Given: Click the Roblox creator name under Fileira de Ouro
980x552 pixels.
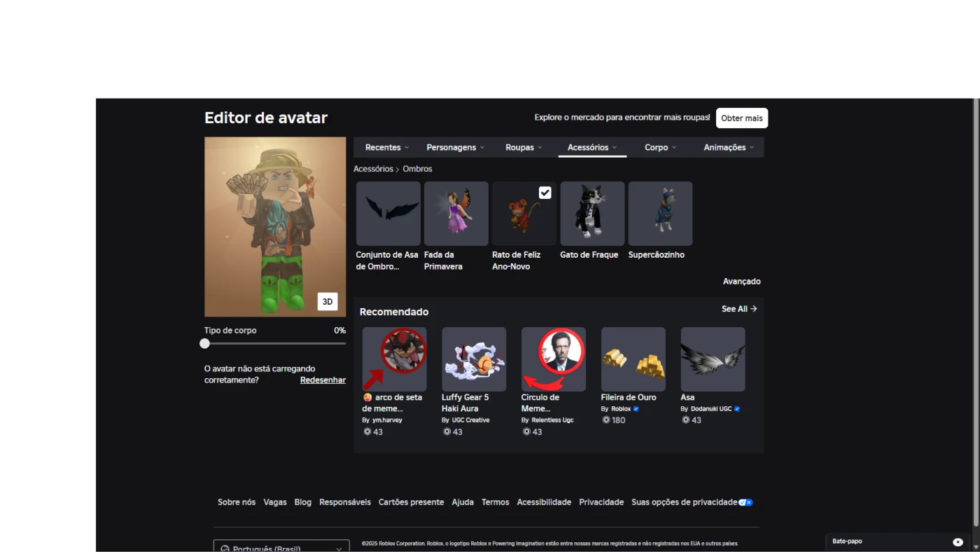Looking at the screenshot, I should point(621,408).
